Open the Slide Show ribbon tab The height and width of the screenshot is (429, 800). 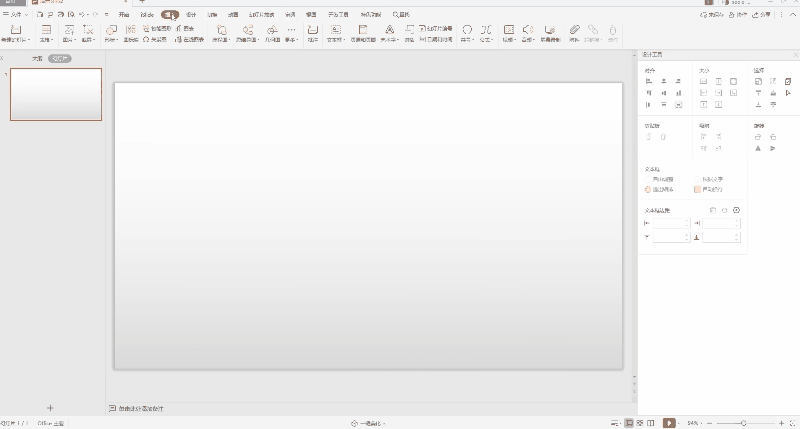tap(261, 14)
